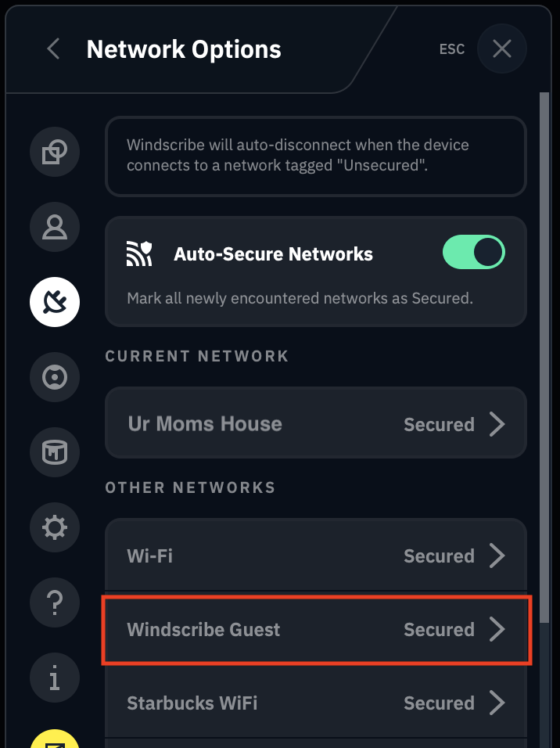Screen dimensions: 560x748
Task: Open the Help question mark section
Action: point(54,602)
